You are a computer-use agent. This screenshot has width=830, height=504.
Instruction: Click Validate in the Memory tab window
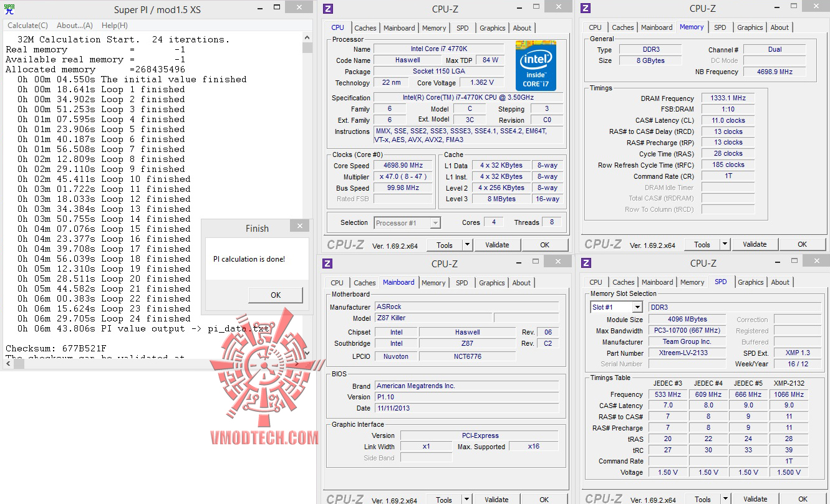(x=755, y=244)
